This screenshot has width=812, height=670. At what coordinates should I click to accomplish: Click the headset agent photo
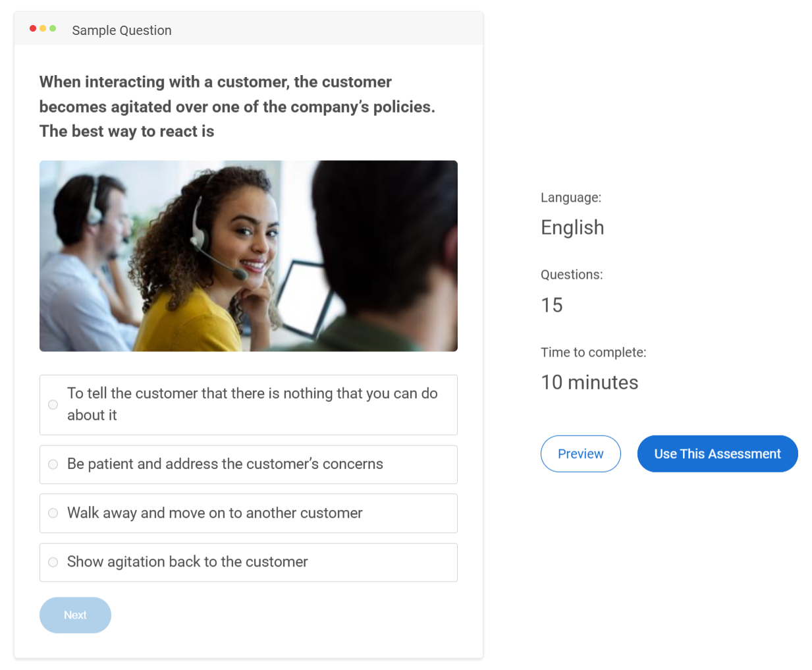pyautogui.click(x=248, y=256)
